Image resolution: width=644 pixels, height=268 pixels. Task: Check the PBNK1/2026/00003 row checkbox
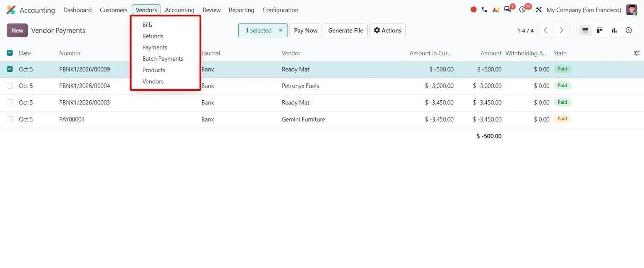[10, 102]
